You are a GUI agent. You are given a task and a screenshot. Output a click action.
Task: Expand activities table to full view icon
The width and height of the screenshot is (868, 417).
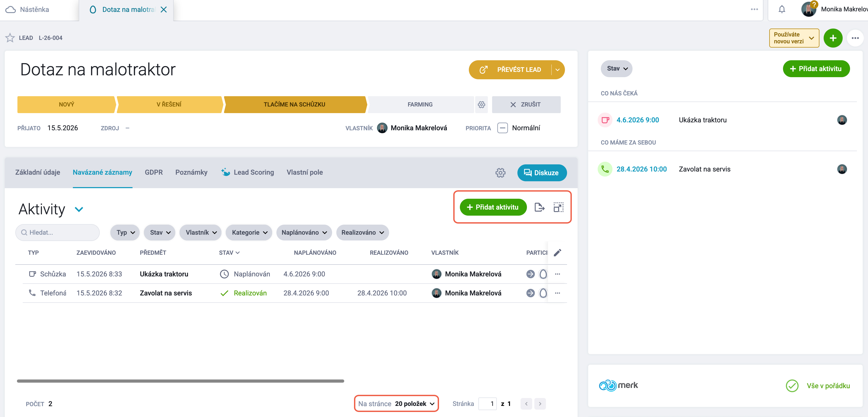tap(558, 207)
